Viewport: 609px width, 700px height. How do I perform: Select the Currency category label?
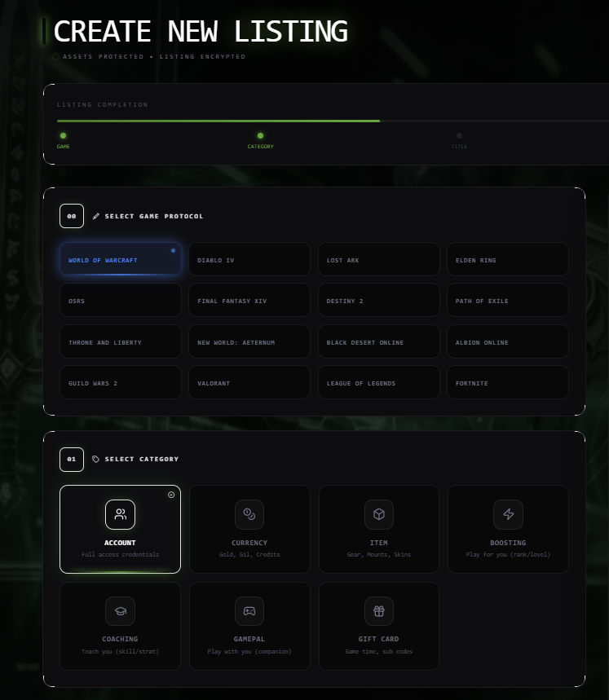pyautogui.click(x=249, y=543)
